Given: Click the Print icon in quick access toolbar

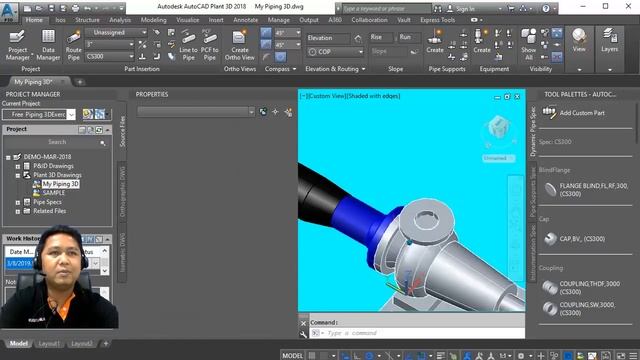Looking at the screenshot, I should pos(76,8).
